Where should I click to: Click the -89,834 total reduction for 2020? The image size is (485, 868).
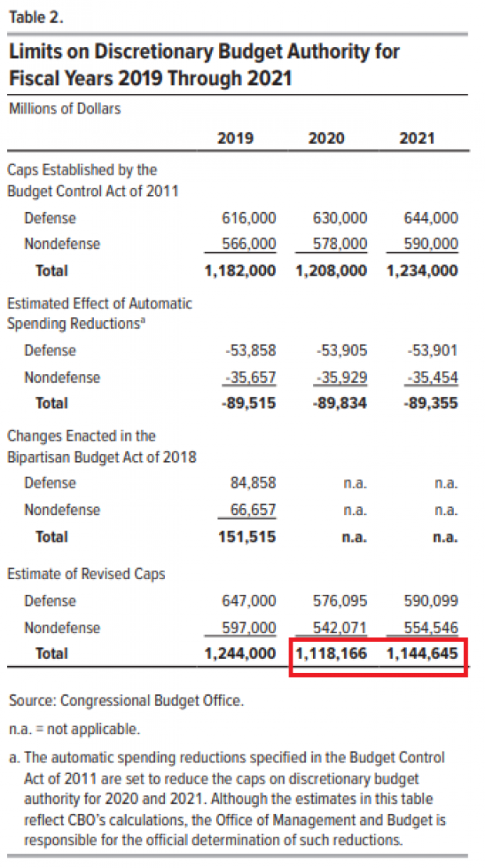[339, 403]
